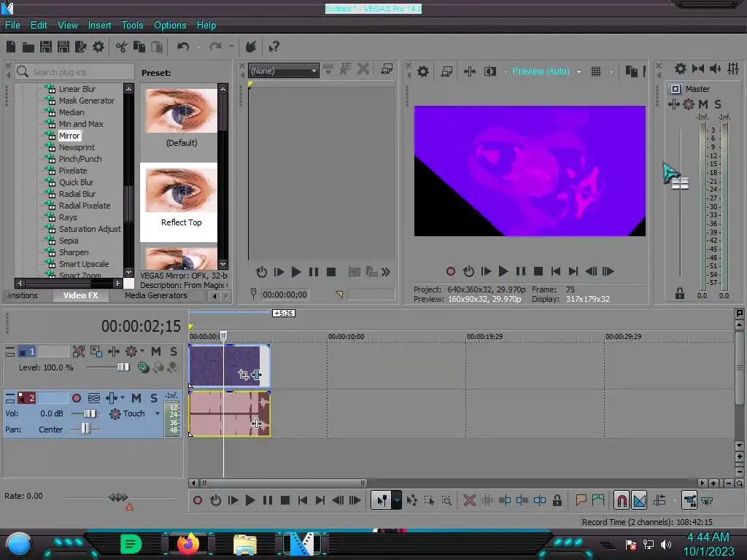Viewport: 747px width, 560px height.
Task: Toggle automatic crossfades button
Action: click(639, 500)
